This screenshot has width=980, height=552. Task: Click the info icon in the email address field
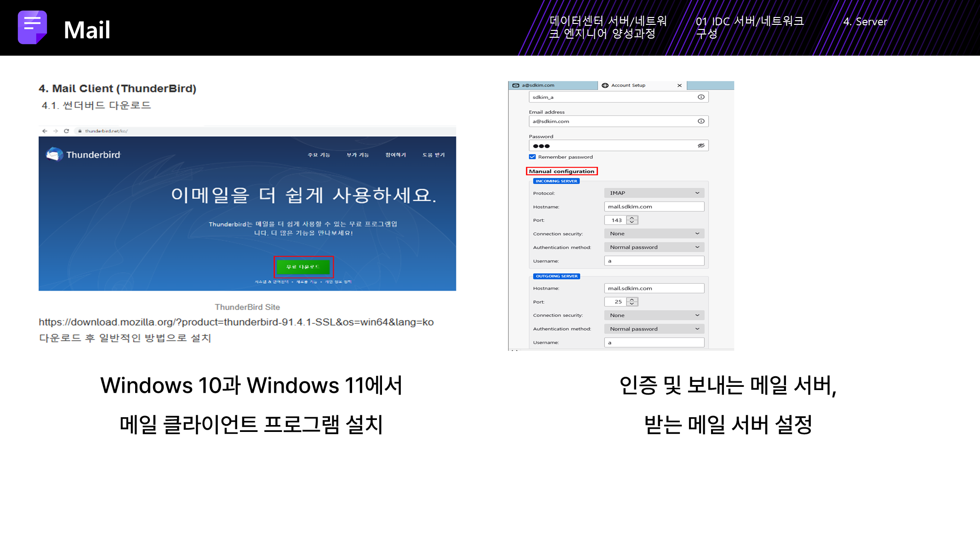[701, 121]
